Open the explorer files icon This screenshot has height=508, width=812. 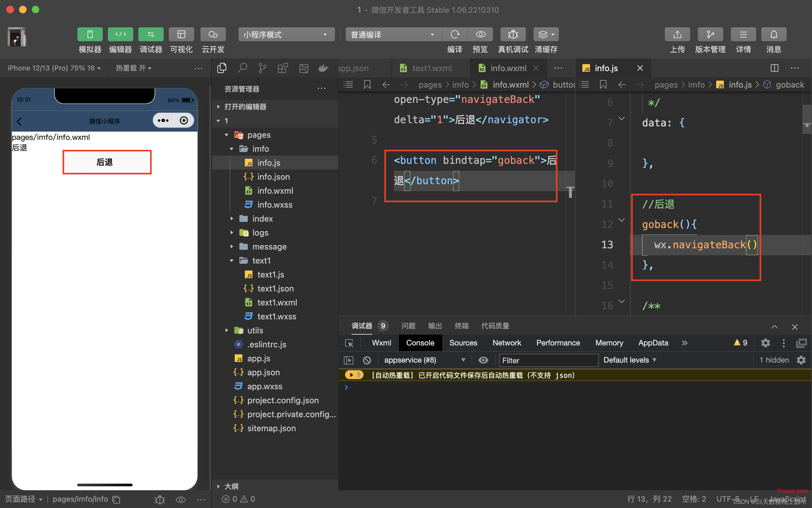222,68
